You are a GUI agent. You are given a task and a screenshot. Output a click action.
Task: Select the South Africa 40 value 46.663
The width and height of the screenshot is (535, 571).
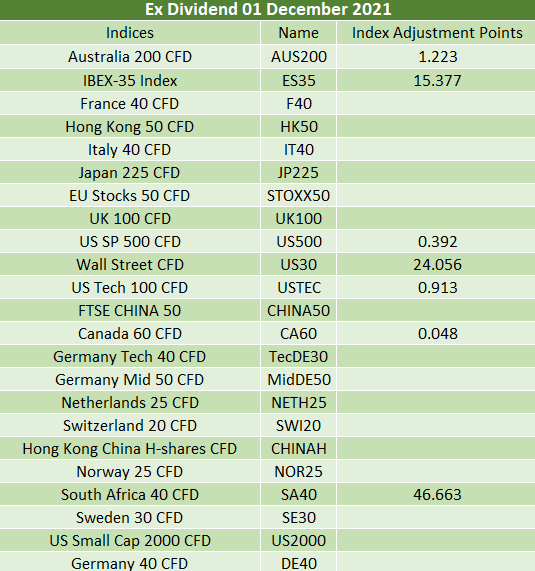[x=436, y=495]
